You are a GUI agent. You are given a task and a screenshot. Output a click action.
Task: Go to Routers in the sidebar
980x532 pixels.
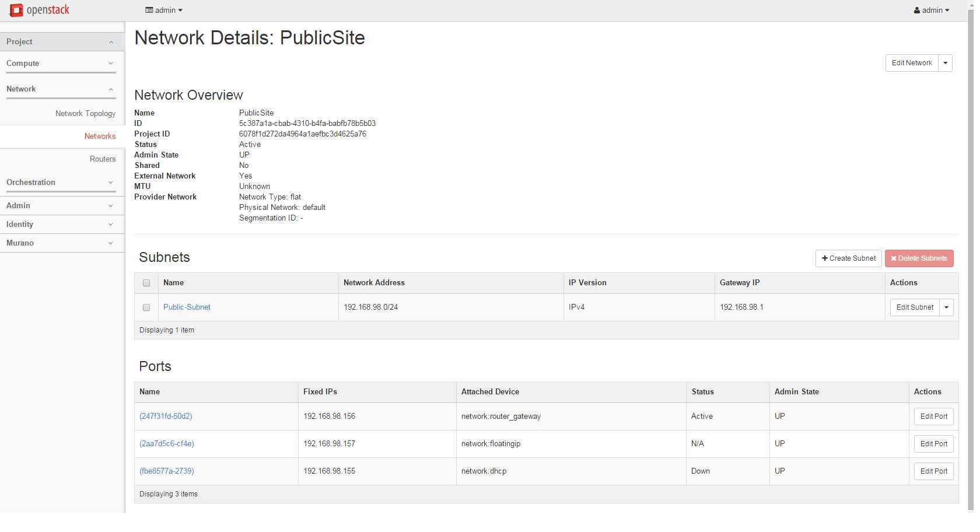point(103,159)
